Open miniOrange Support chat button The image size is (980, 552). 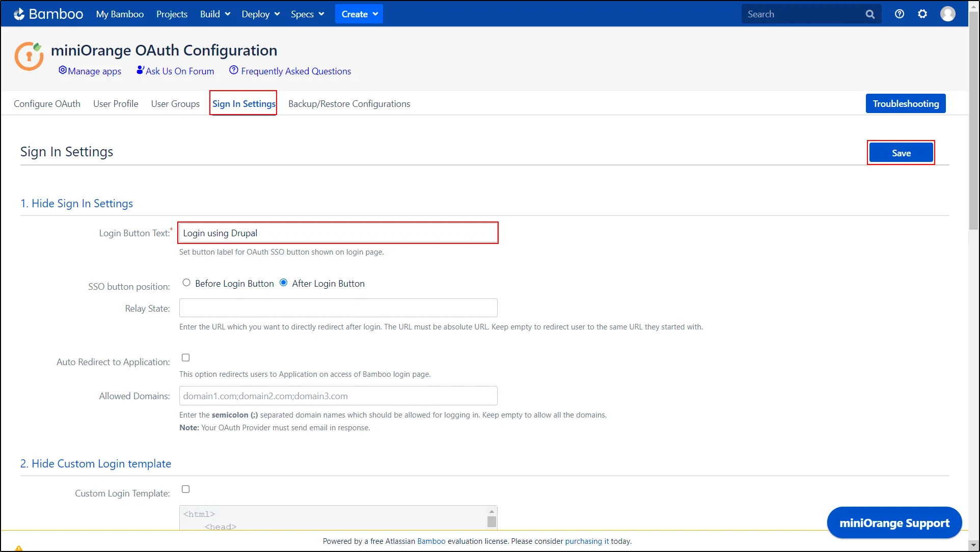894,523
